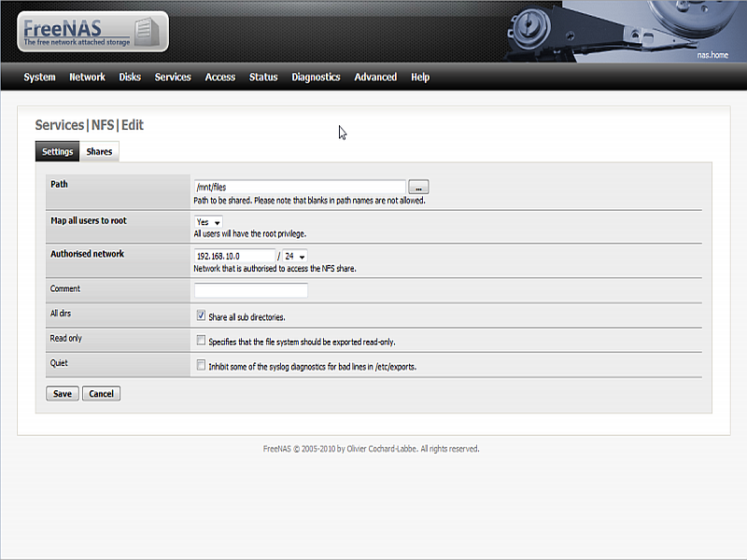Screen dimensions: 747x560
Task: Click the Services | NFS | Edit heading
Action: [89, 125]
